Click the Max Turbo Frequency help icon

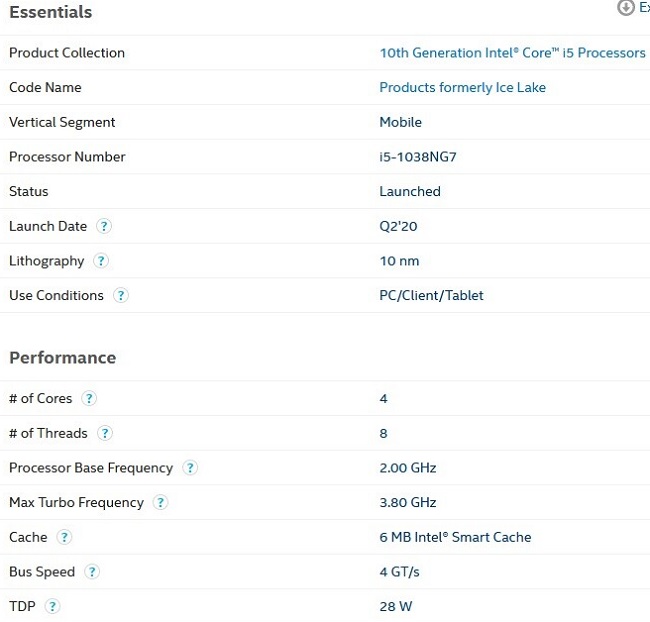point(161,503)
